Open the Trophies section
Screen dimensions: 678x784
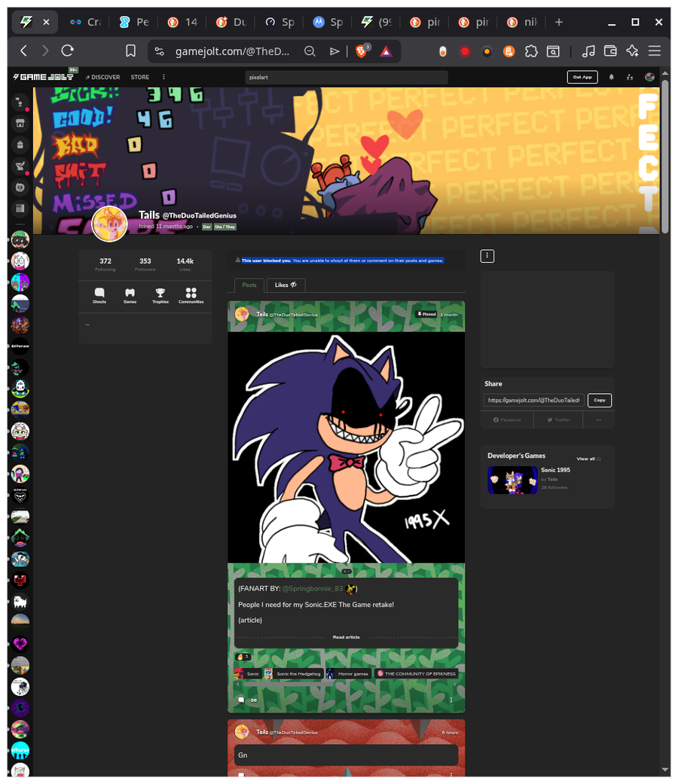(x=160, y=295)
